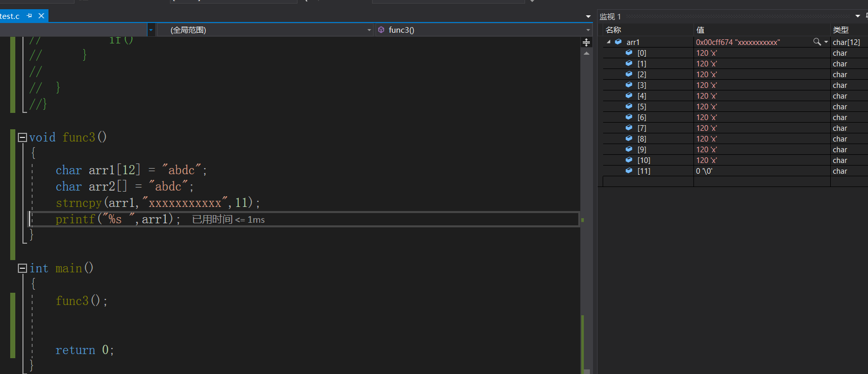This screenshot has height=374, width=868.
Task: Click the arr1 variable icon
Action: 618,42
